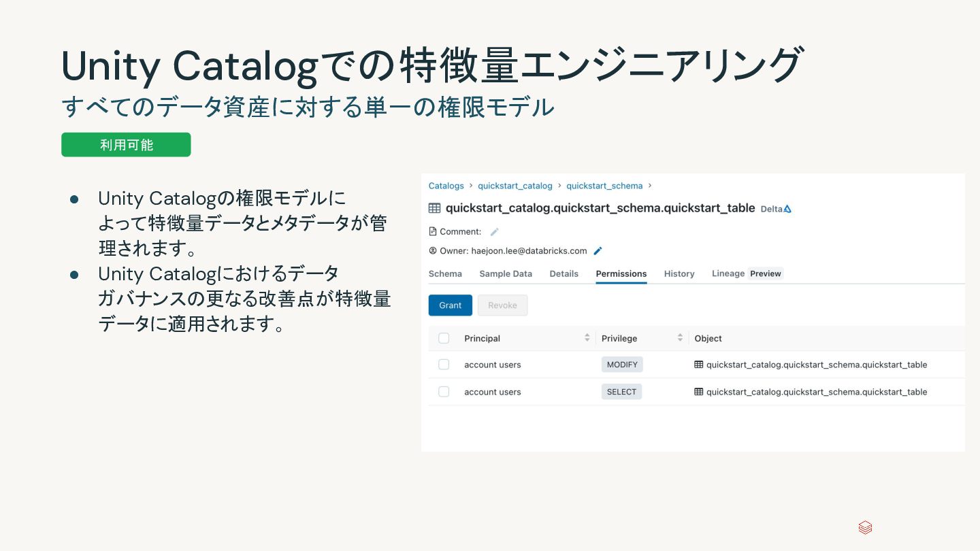Check the box for the MODIFY privilege row

click(x=444, y=365)
